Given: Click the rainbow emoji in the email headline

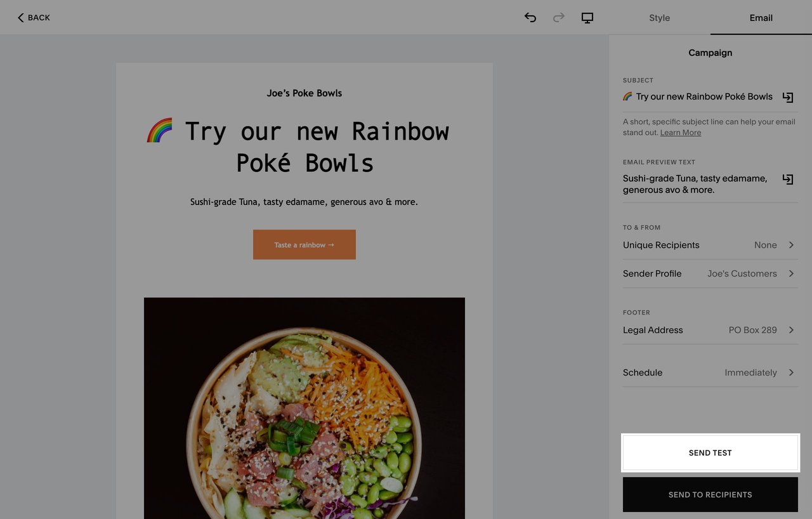Looking at the screenshot, I should tap(159, 130).
